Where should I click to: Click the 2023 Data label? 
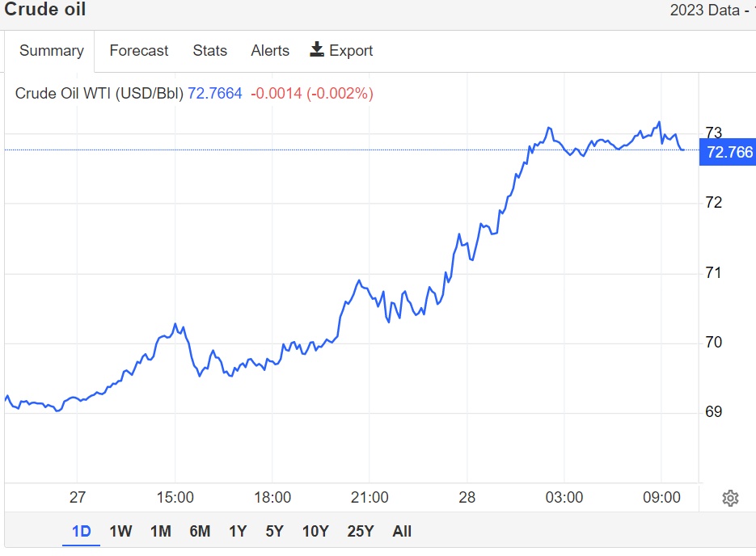(704, 11)
